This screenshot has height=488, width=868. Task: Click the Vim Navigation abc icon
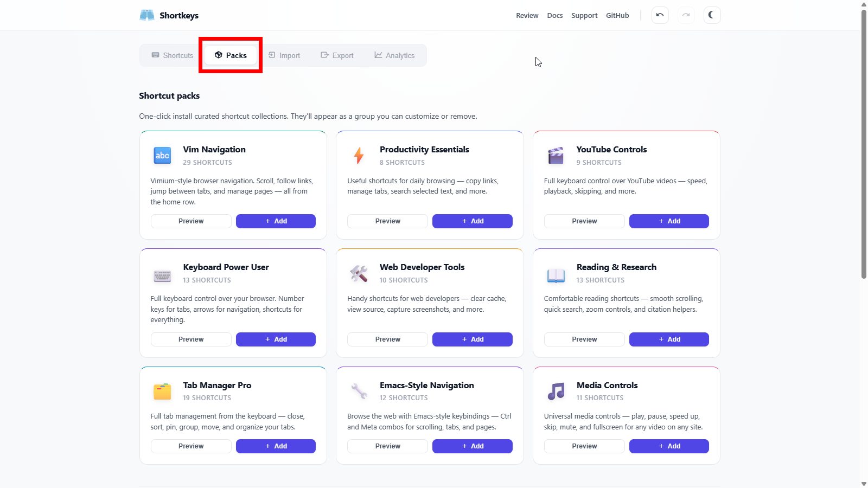point(162,156)
